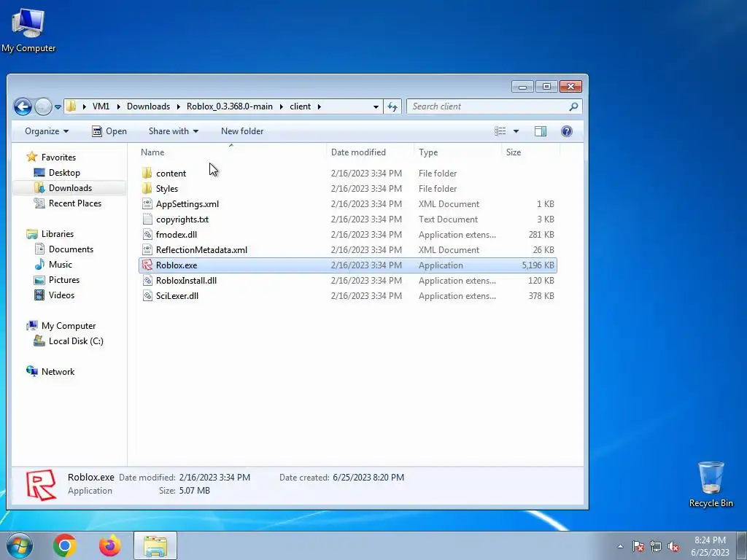Select the Styles folder icon
The image size is (747, 560).
click(x=147, y=189)
